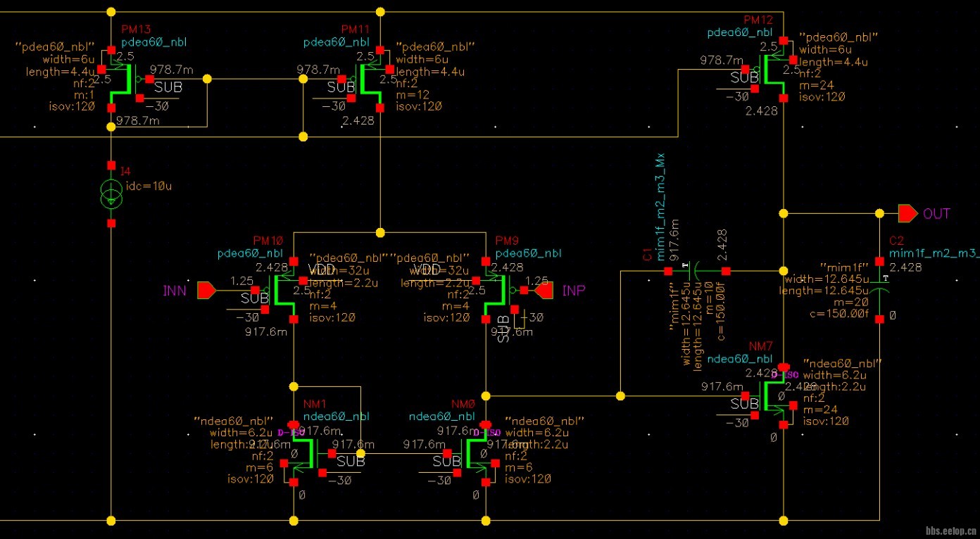Image resolution: width=980 pixels, height=539 pixels.
Task: Click the C1 compensation capacitor symbol
Action: (x=696, y=270)
